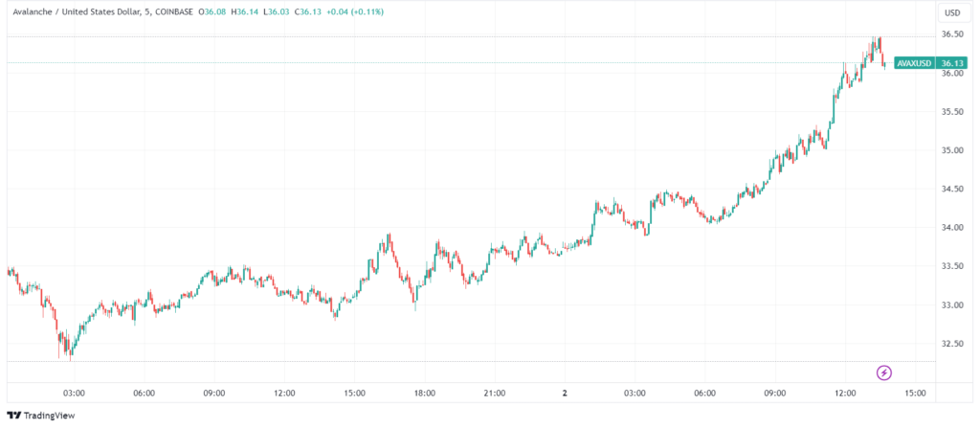
Task: Click the last candlestick on the chart
Action: (x=883, y=63)
